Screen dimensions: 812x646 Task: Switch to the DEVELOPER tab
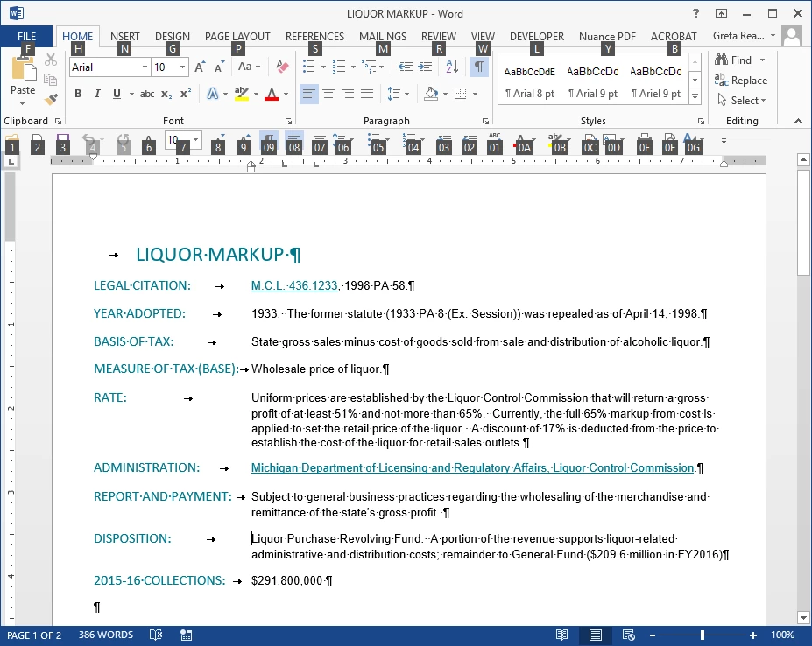click(536, 36)
